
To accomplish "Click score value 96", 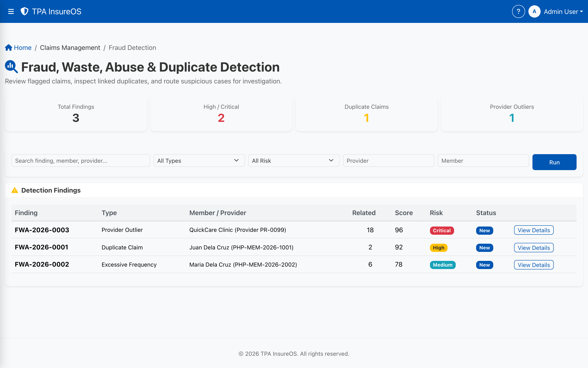I will pos(399,230).
